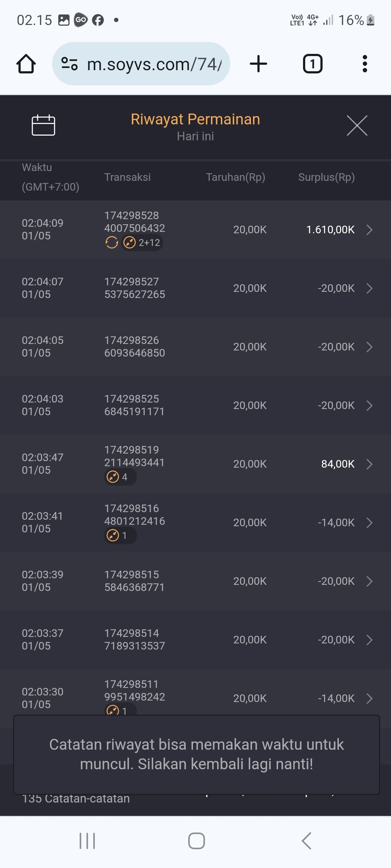Open the tab switcher showing 1
The width and height of the screenshot is (391, 868).
click(312, 64)
